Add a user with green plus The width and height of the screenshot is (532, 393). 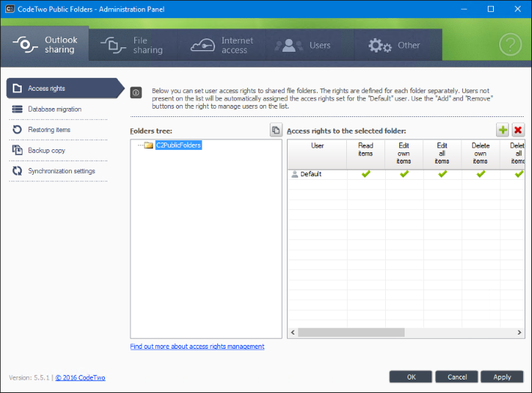tap(503, 130)
